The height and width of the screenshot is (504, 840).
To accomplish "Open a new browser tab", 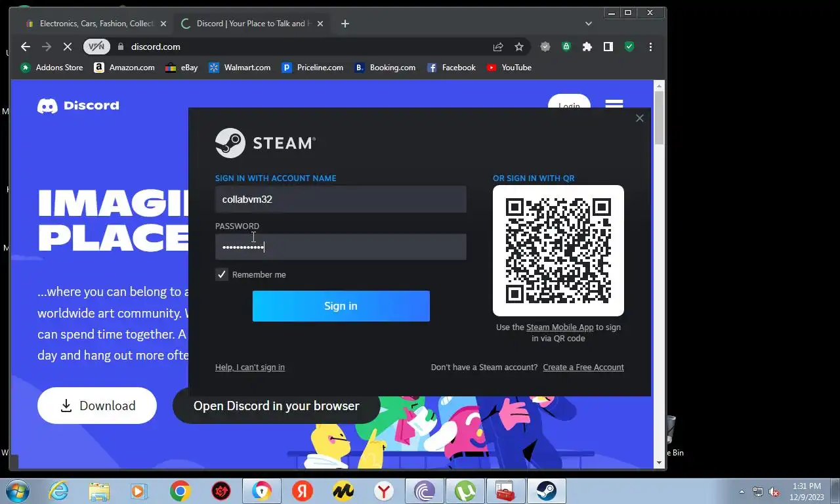I will pyautogui.click(x=345, y=24).
